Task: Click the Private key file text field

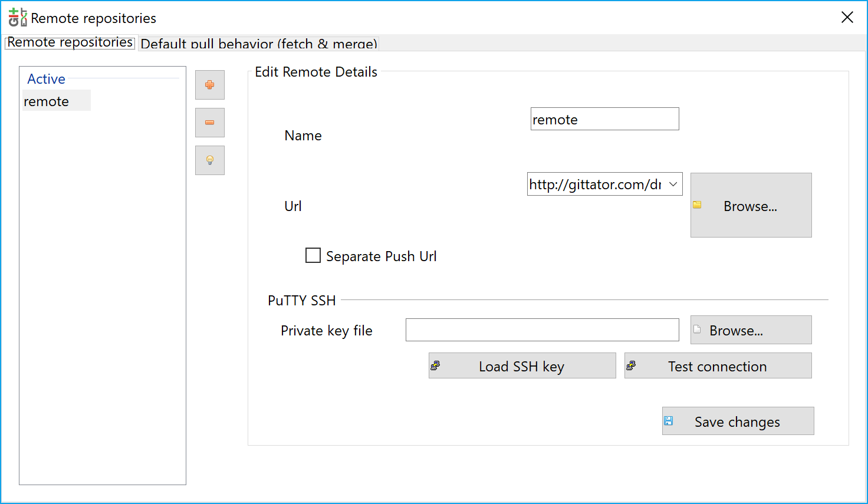Action: click(x=542, y=330)
